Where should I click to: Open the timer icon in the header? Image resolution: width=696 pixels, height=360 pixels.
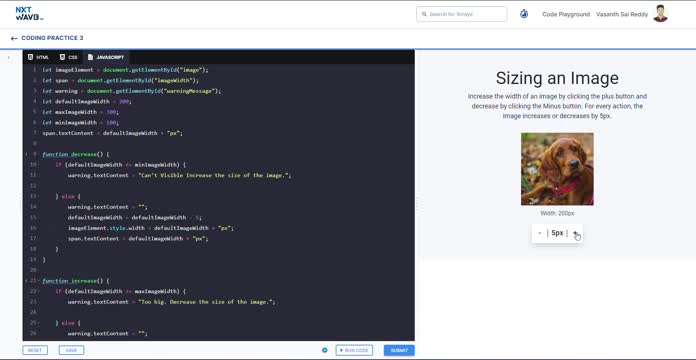click(524, 14)
